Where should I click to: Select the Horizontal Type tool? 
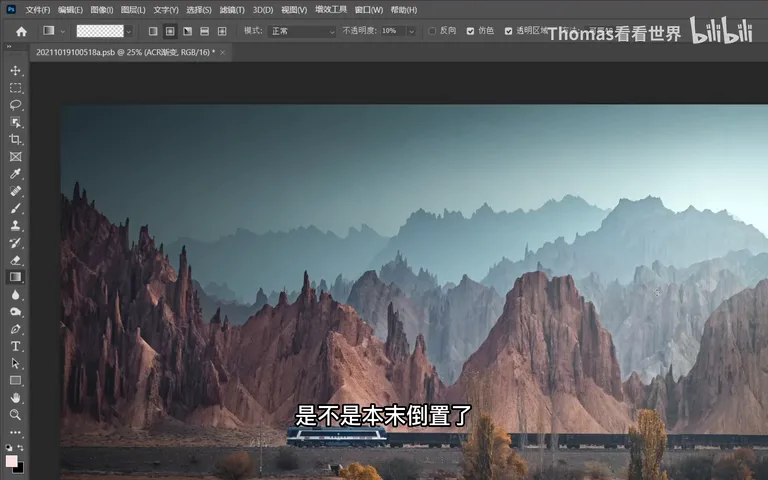[15, 346]
